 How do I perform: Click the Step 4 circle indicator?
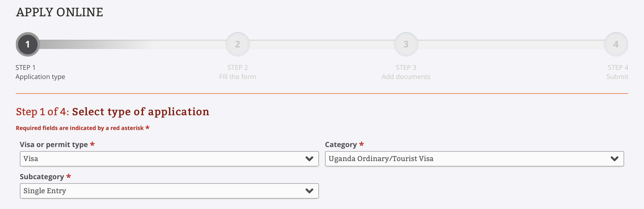coord(616,44)
